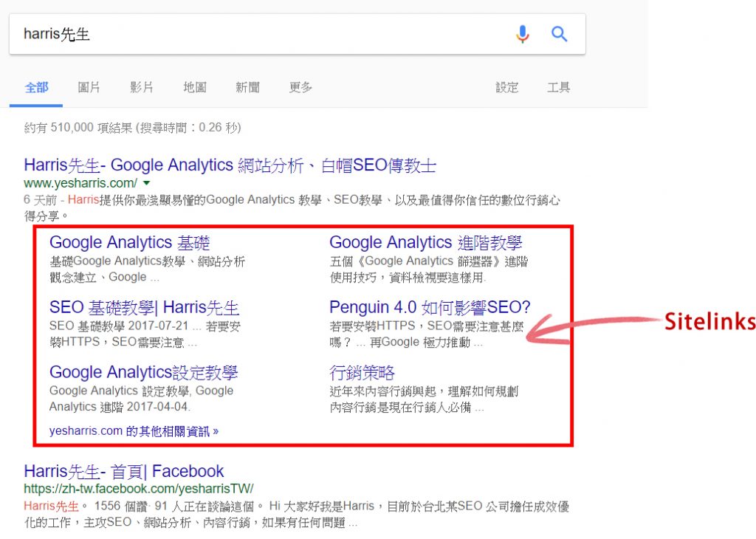
Task: Visit the SEO 基礎教學 sitelink
Action: pos(144,308)
